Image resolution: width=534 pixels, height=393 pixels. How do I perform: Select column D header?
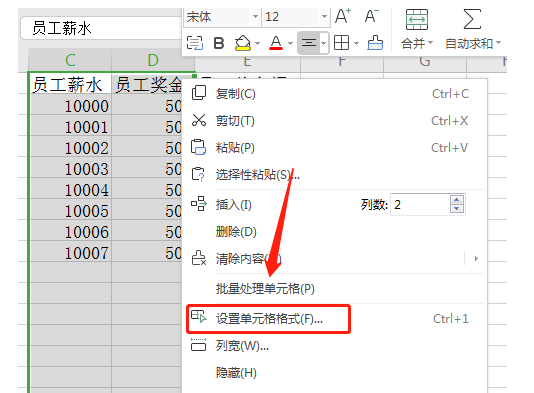pos(153,60)
